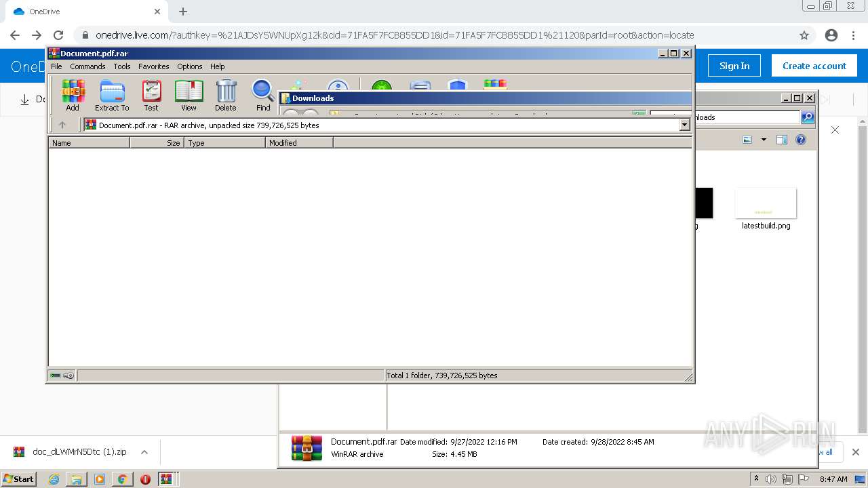Image resolution: width=868 pixels, height=488 pixels.
Task: Open doc_dLWMrN5Dtc (1).zip download item
Action: click(71, 452)
